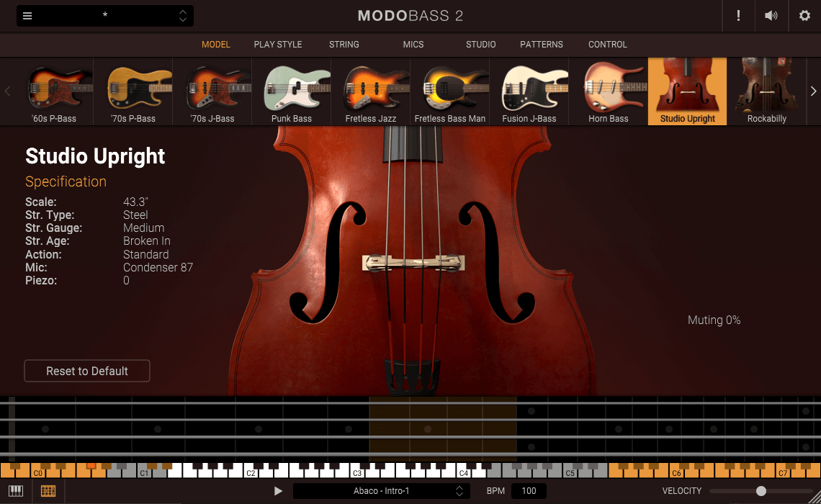Click the preset up/down stepper arrows
The image size is (821, 504).
183,16
